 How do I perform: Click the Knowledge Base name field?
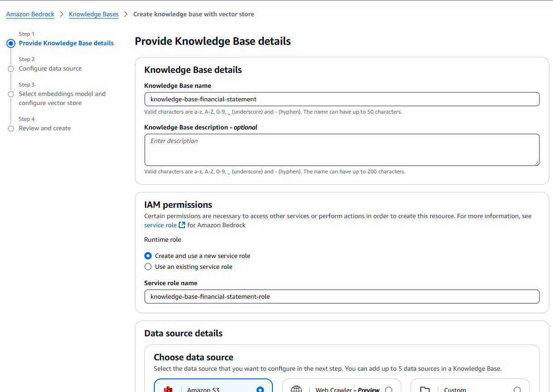coord(342,99)
